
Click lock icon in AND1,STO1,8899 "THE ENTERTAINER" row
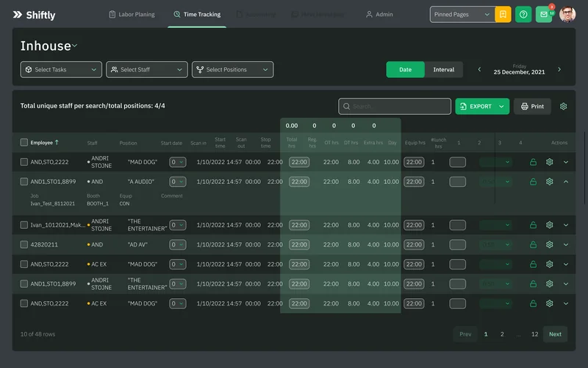click(533, 284)
